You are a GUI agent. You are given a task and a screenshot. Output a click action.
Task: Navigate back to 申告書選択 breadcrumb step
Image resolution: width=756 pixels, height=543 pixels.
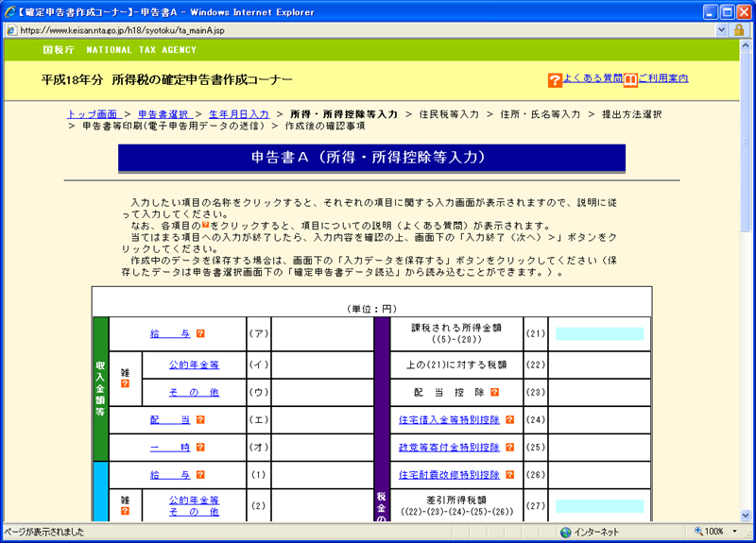(163, 113)
